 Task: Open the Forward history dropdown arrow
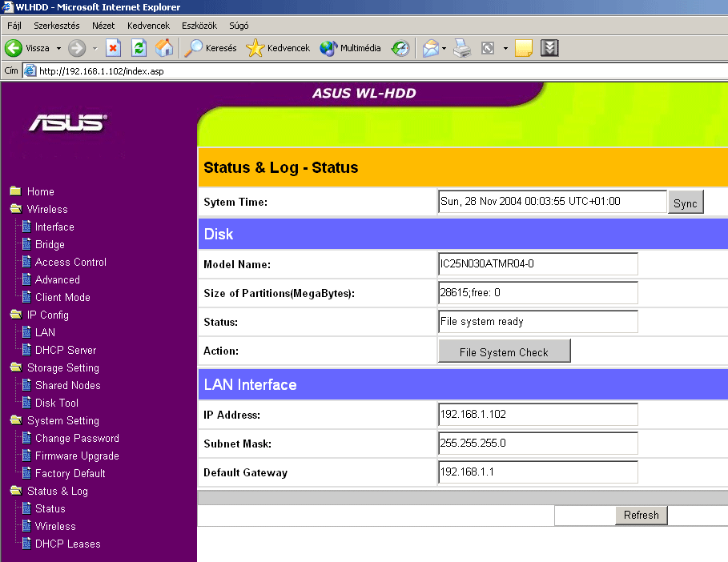(95, 48)
